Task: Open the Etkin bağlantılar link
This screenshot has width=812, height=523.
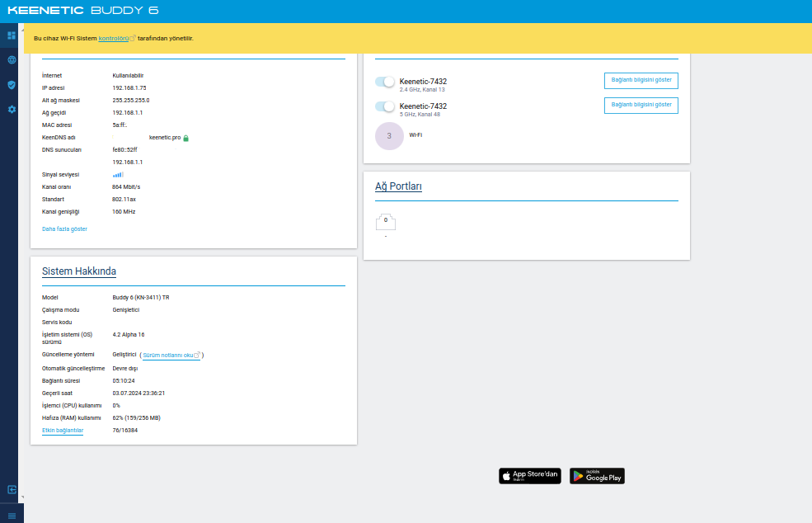Action: click(63, 431)
